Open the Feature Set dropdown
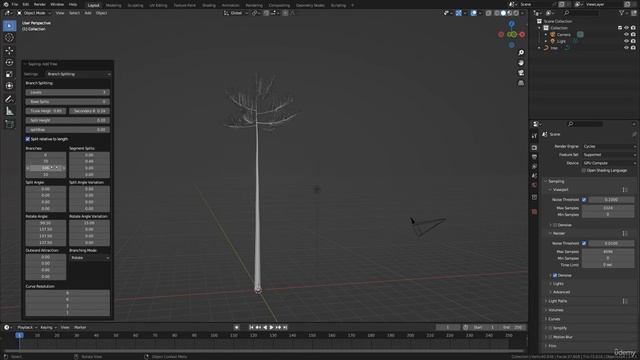 [609, 155]
